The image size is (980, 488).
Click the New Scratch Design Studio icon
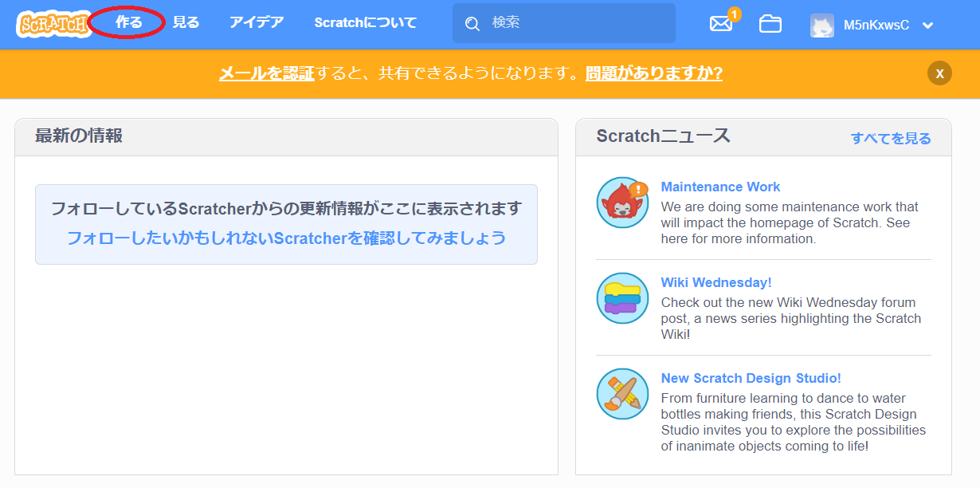coord(622,394)
